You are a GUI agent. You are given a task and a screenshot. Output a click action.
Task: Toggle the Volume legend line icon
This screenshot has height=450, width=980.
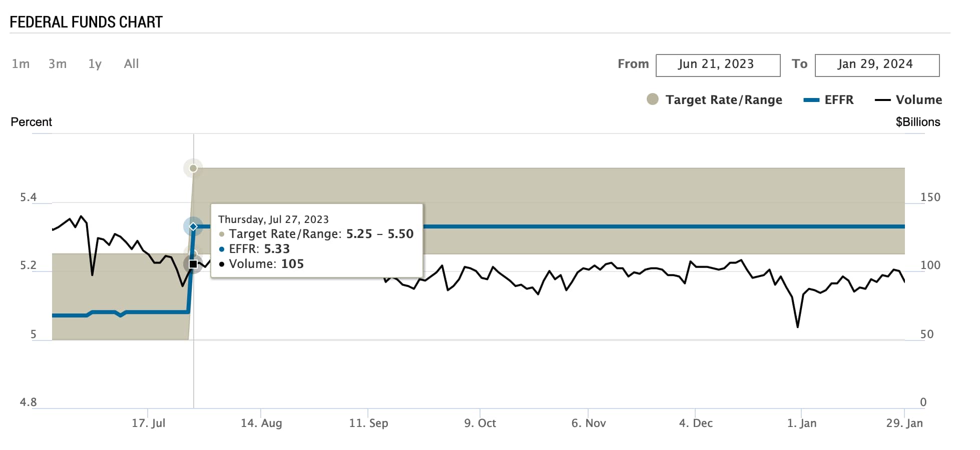[882, 100]
